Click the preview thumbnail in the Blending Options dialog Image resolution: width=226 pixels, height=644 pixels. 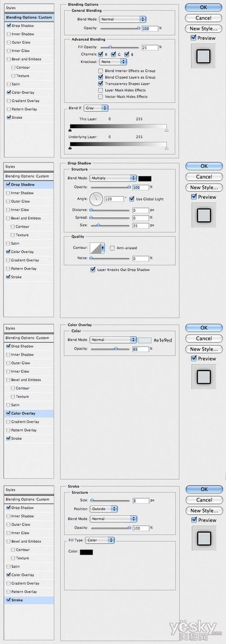pyautogui.click(x=203, y=55)
